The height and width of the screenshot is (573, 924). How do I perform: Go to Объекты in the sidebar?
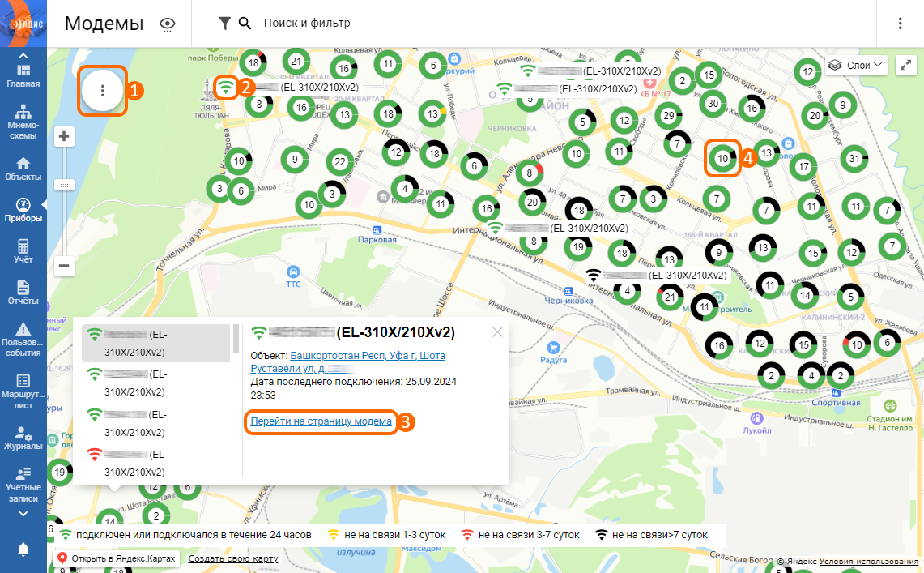(x=23, y=169)
